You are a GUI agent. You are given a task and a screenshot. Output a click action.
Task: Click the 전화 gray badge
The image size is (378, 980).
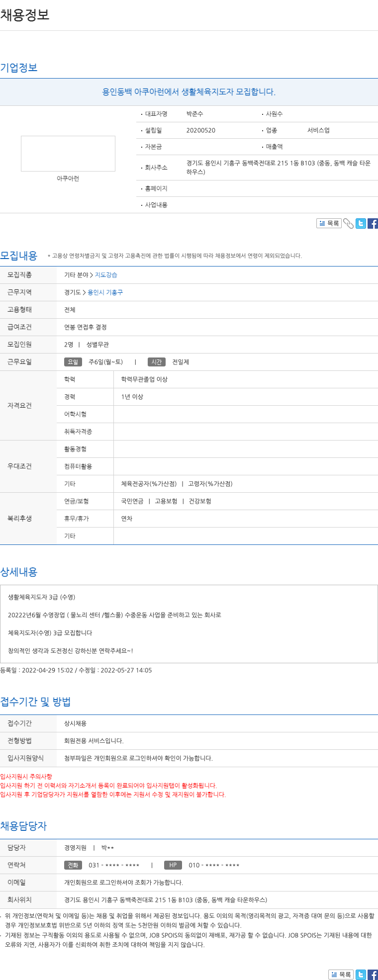[x=73, y=865]
